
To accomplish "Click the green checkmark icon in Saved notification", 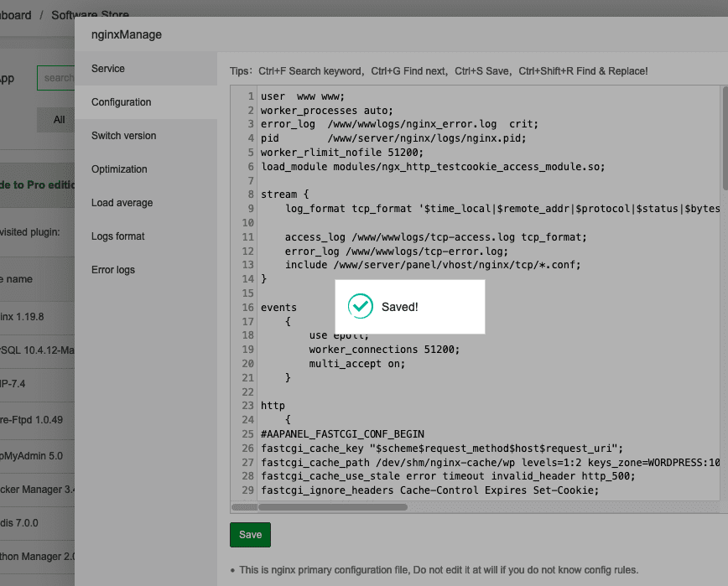I will pyautogui.click(x=361, y=307).
